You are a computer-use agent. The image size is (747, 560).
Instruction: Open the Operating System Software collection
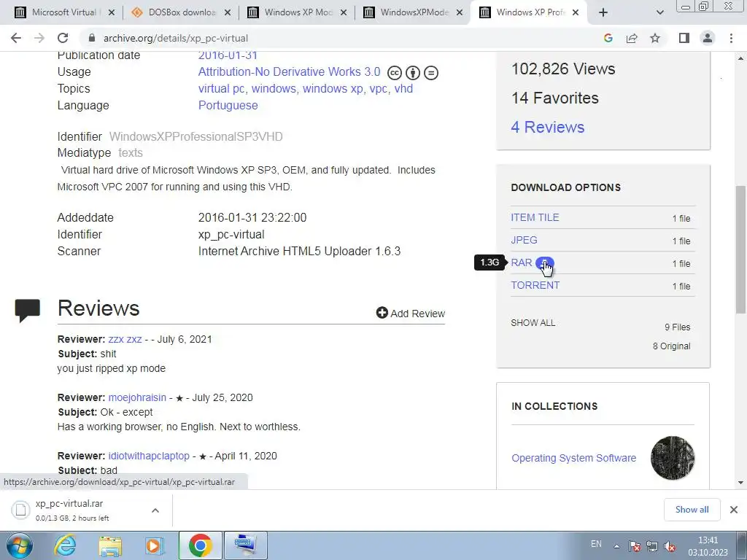(573, 458)
